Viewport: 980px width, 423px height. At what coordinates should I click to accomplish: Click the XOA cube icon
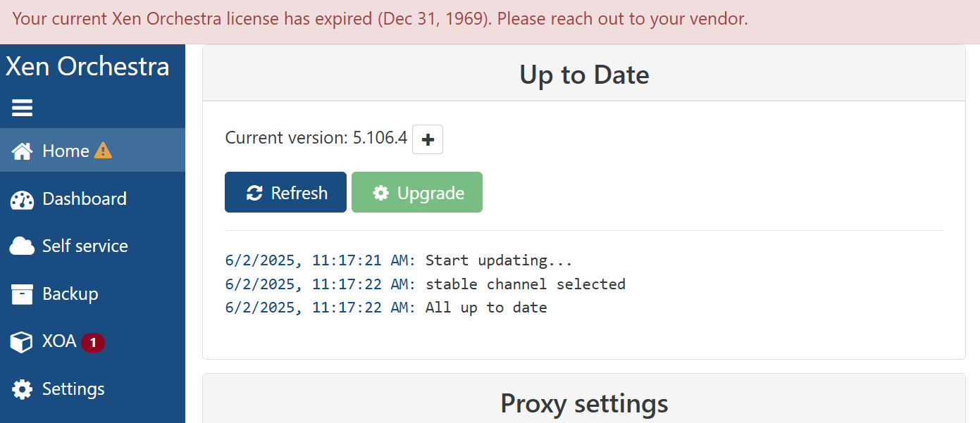[x=22, y=342]
